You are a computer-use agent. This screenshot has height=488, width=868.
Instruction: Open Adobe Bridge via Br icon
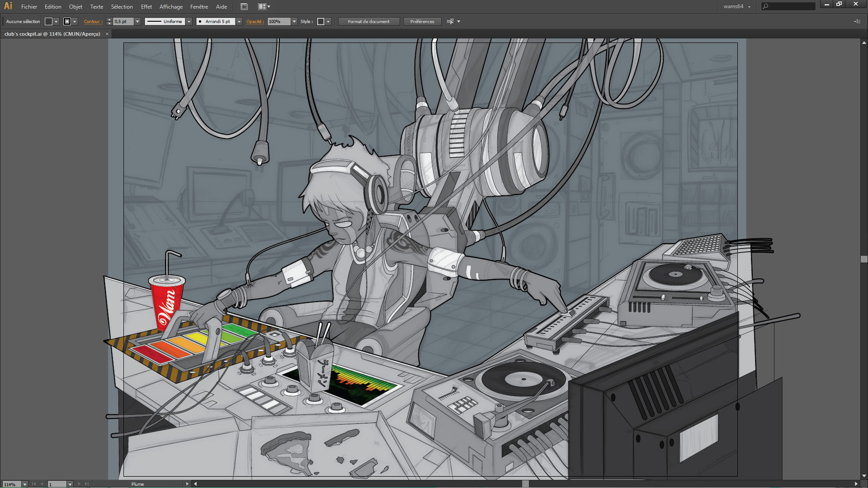point(244,7)
